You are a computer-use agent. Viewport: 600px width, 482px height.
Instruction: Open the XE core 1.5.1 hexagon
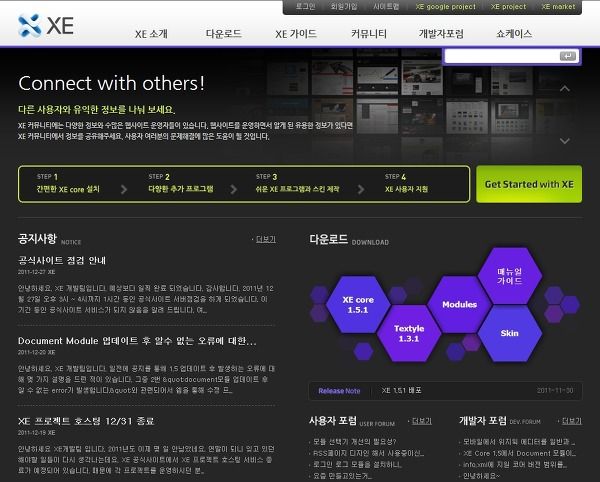click(x=358, y=305)
